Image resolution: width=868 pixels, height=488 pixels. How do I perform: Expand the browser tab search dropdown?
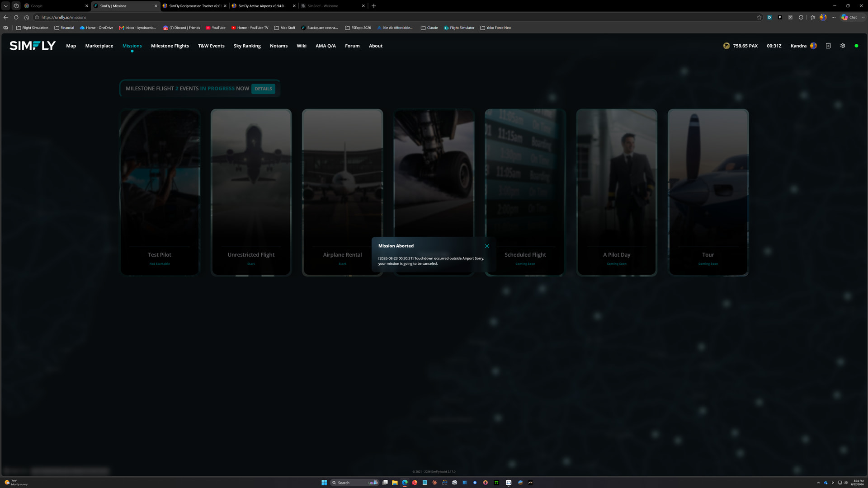[6, 6]
